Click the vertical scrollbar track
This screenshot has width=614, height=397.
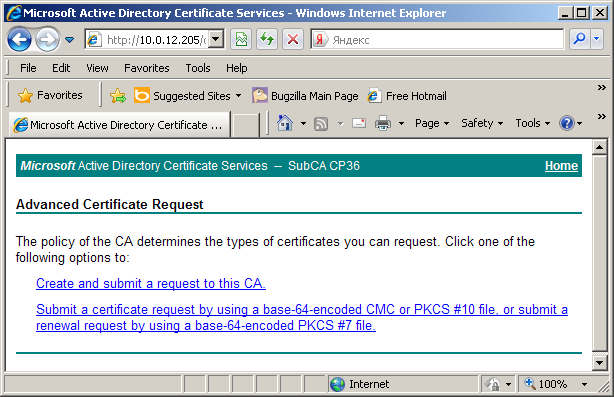point(600,254)
